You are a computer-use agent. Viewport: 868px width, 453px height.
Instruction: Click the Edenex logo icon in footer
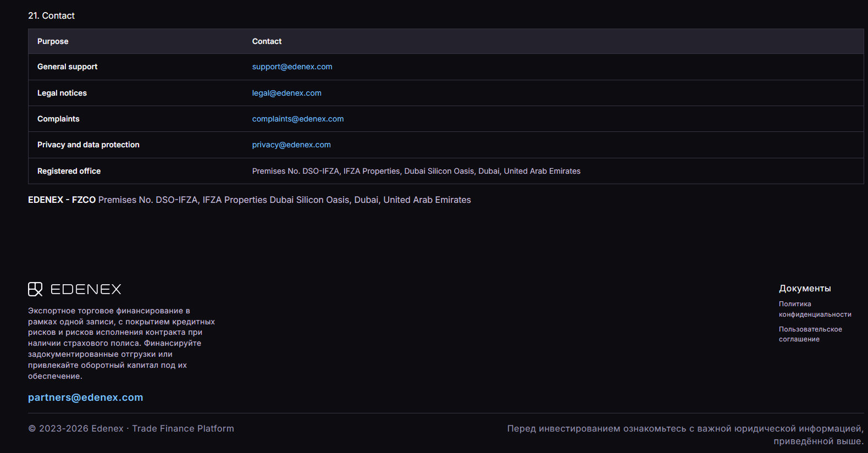click(x=35, y=289)
